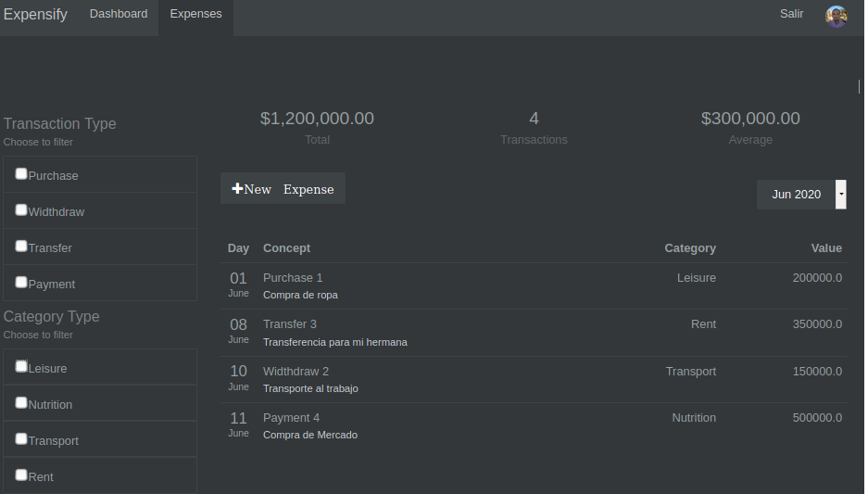Viewport: 868px width, 494px height.
Task: Open the Purchase 1 expense row
Action: [x=293, y=278]
